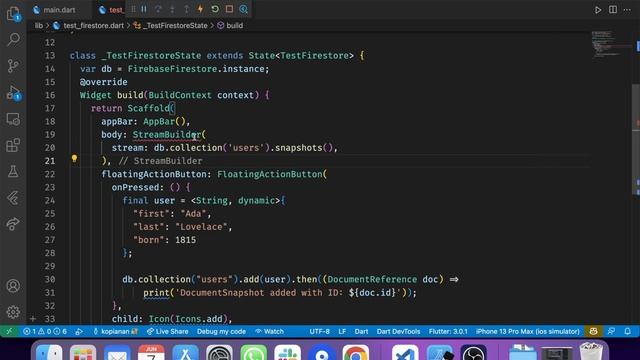Screen dimensions: 640x360
Task: Change the UTF-8 file encoding
Action: point(319,331)
